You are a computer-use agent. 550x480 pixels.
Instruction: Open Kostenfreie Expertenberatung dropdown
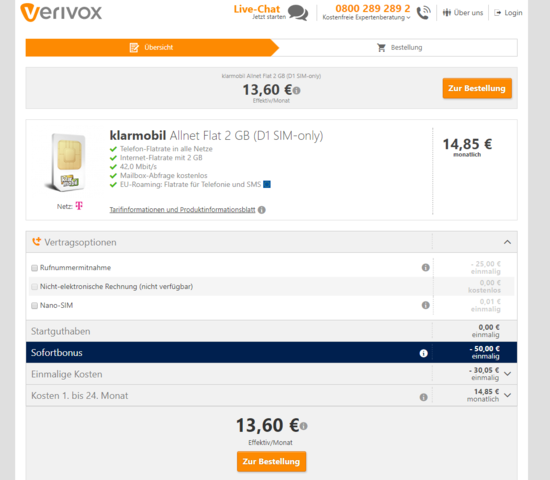tap(366, 18)
